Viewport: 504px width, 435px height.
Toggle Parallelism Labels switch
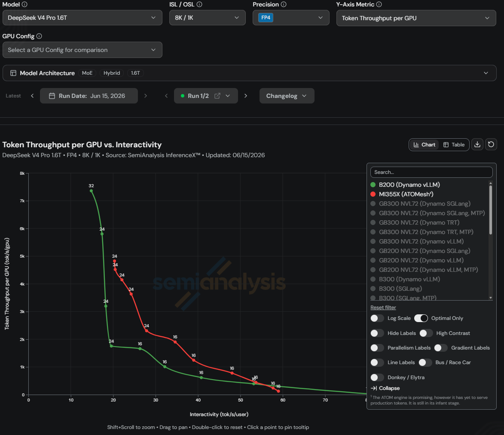tap(377, 348)
